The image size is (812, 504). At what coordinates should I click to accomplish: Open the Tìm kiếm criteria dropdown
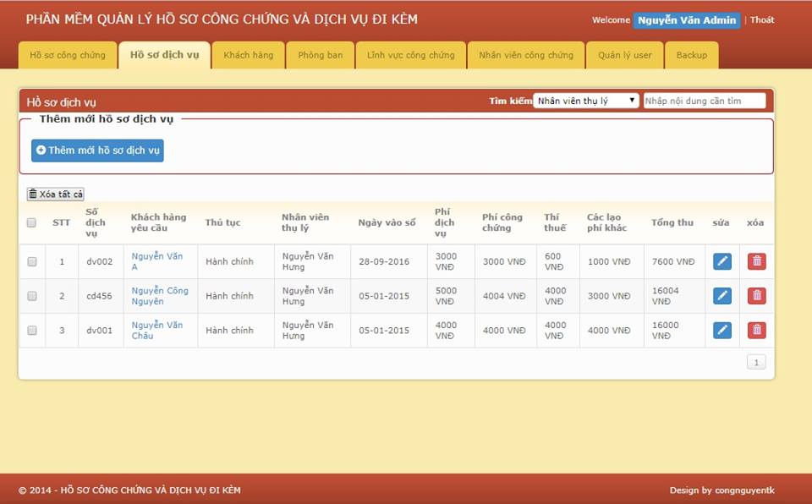[585, 99]
